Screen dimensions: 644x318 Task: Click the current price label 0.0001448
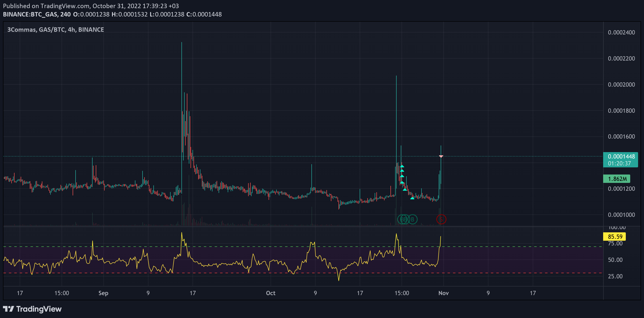(x=621, y=157)
